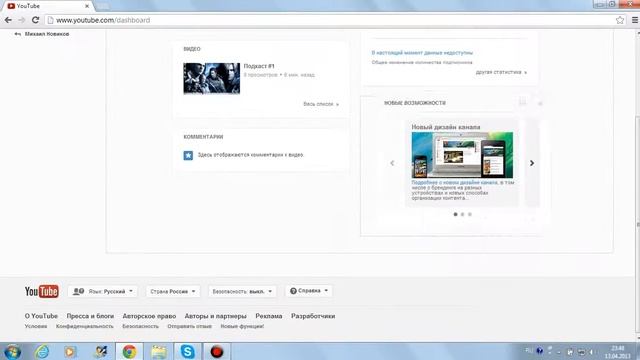This screenshot has height=360, width=640.
Task: Open File Explorer from the taskbar
Action: [x=159, y=351]
